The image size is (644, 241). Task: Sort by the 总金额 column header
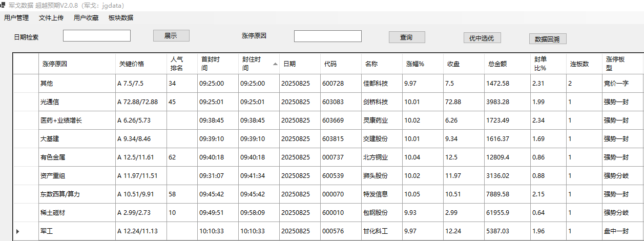[507, 64]
